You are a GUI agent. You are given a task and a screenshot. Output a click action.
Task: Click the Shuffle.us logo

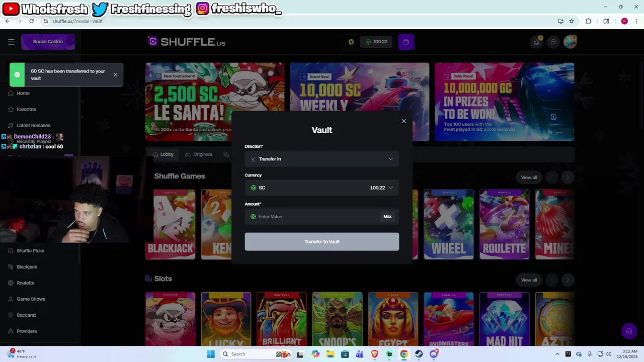pos(186,42)
